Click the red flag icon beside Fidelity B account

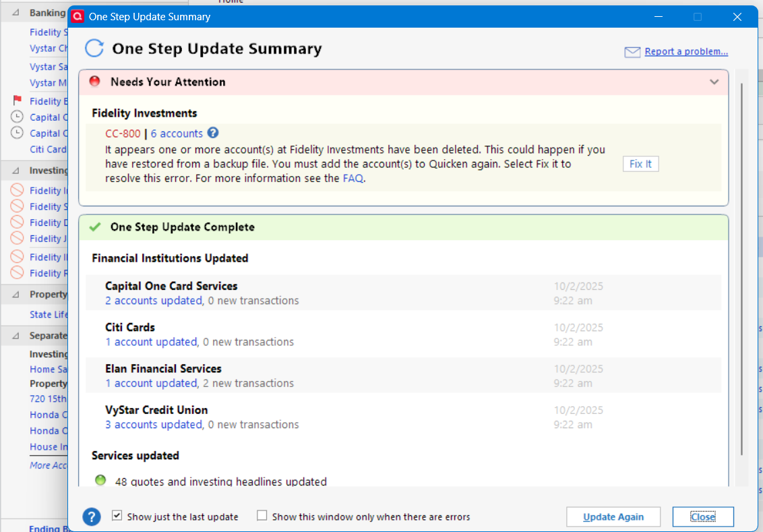coord(18,100)
